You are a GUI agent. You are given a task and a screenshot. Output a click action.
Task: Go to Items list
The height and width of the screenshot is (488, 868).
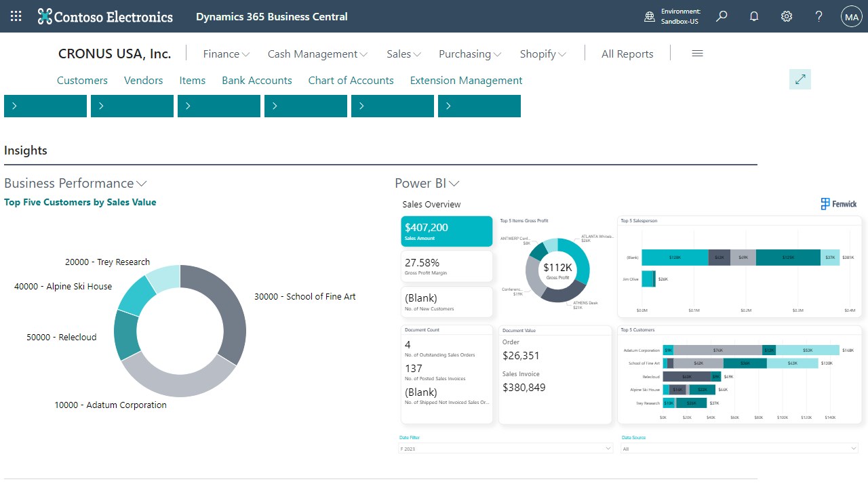(x=193, y=80)
